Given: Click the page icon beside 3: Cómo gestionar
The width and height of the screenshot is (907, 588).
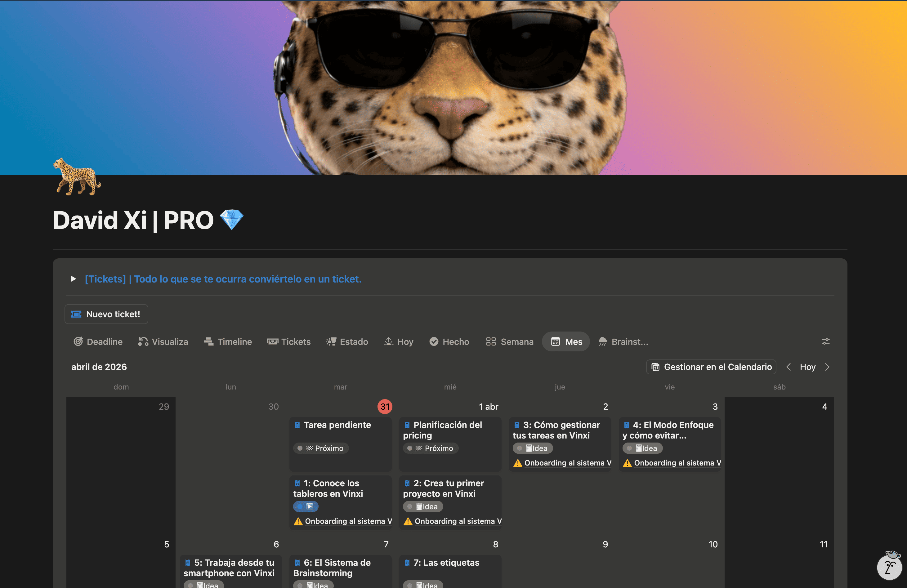Looking at the screenshot, I should (517, 425).
